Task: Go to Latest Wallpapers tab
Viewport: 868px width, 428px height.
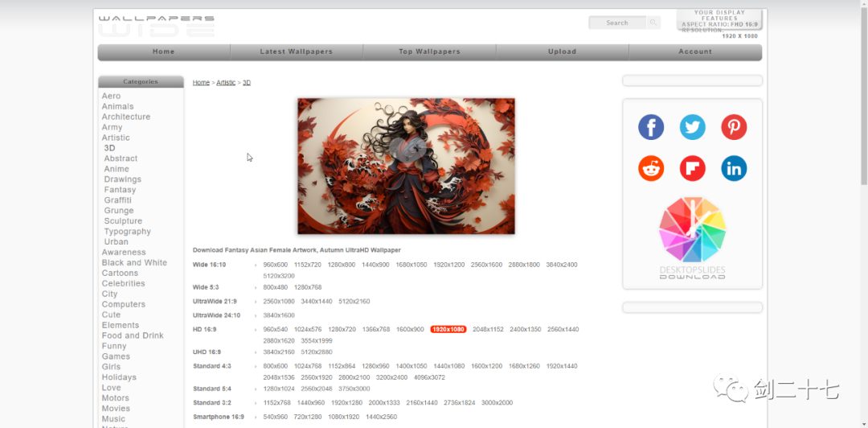Action: tap(296, 51)
